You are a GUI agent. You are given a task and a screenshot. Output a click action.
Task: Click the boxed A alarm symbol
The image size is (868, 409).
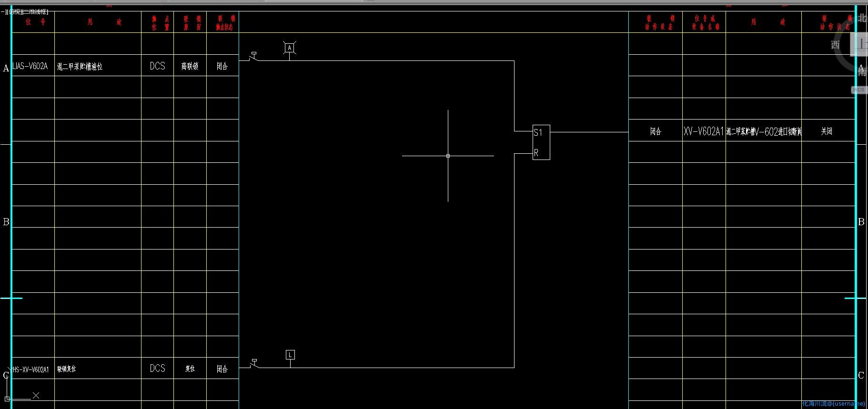click(x=289, y=48)
